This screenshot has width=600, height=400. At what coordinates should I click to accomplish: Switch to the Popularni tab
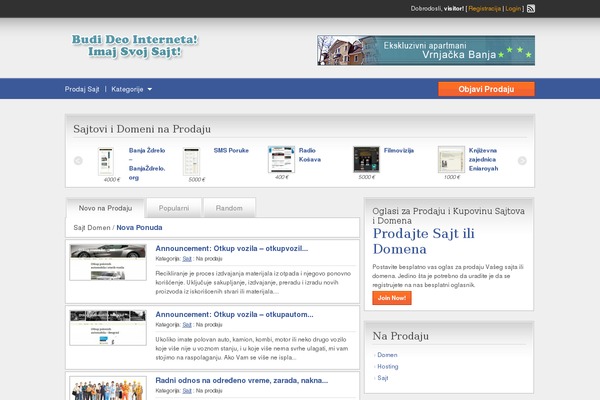(174, 208)
